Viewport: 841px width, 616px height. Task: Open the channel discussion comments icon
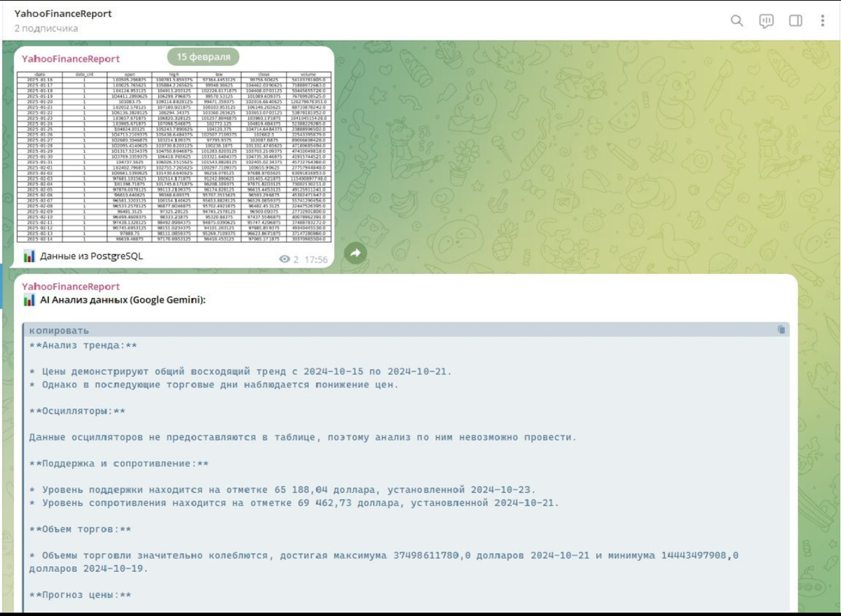click(766, 21)
